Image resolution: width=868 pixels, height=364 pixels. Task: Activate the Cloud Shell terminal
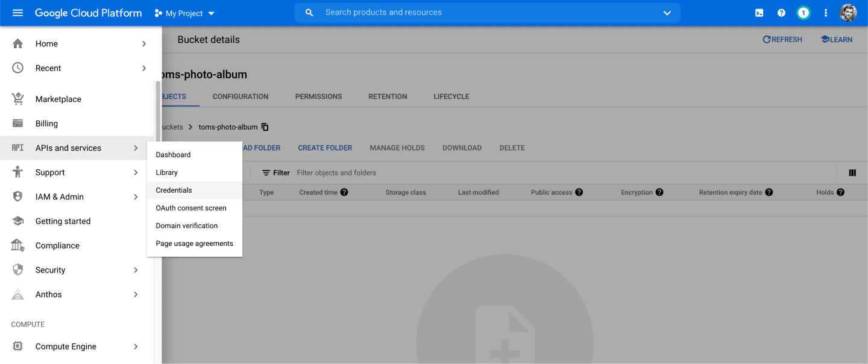tap(758, 13)
